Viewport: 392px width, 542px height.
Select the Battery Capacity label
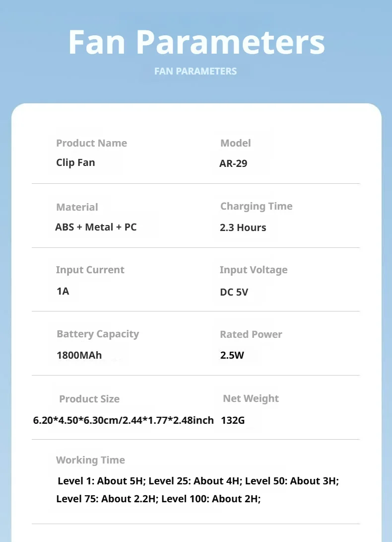coord(98,334)
